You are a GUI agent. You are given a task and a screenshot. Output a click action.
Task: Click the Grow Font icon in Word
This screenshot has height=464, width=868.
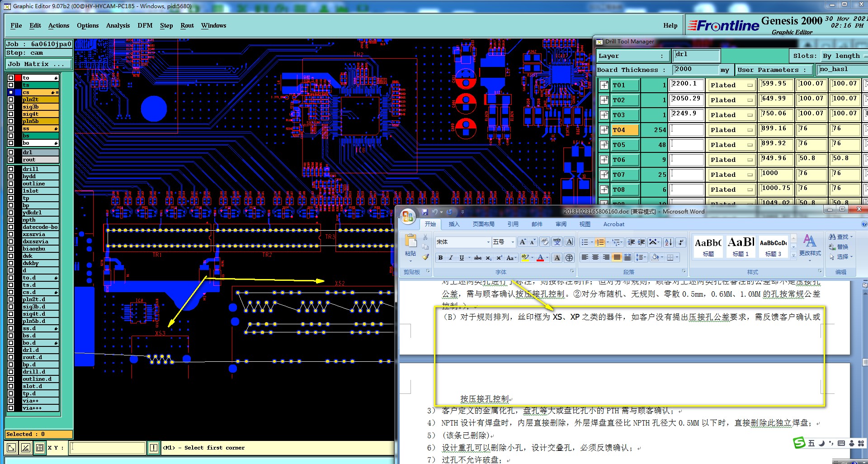[x=523, y=242]
